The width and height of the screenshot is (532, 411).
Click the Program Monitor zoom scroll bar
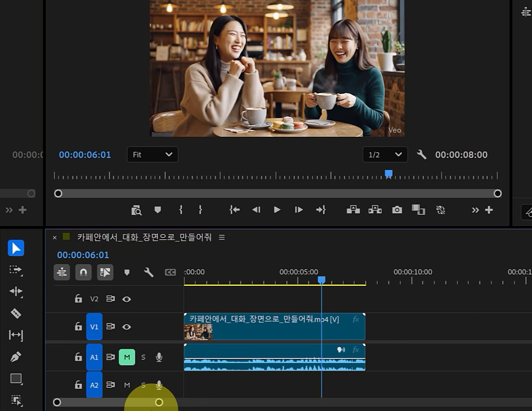278,193
